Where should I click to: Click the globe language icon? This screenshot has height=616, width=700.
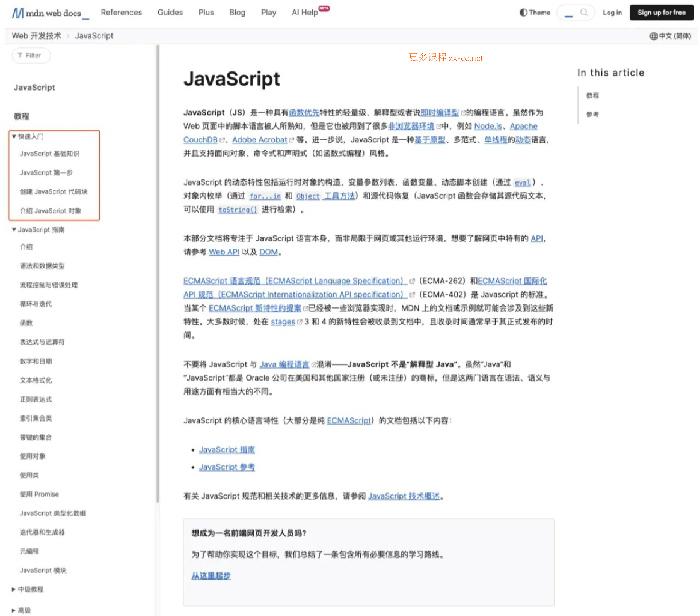coord(653,36)
